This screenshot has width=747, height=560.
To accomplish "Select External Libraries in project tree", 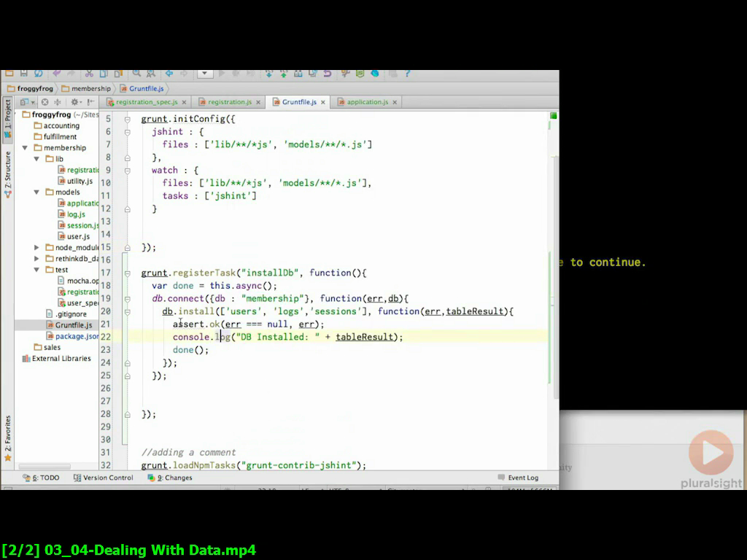I will click(x=56, y=359).
